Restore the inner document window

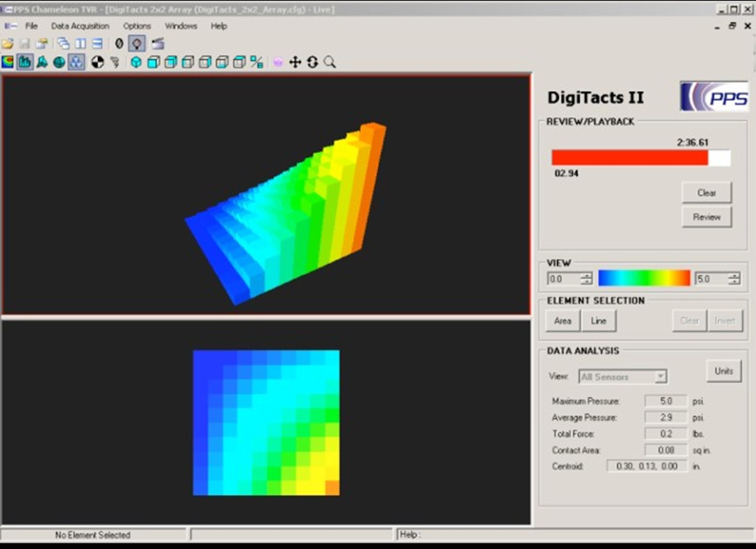tap(732, 26)
